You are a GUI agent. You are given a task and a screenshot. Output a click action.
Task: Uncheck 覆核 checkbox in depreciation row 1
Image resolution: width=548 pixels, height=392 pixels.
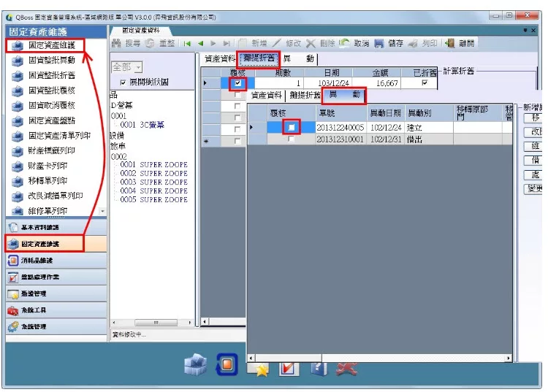coord(237,84)
